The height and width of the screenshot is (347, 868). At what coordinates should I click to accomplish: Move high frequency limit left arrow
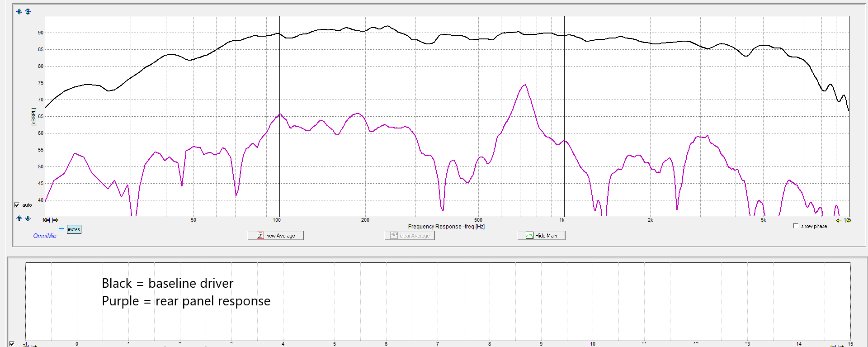pos(840,221)
